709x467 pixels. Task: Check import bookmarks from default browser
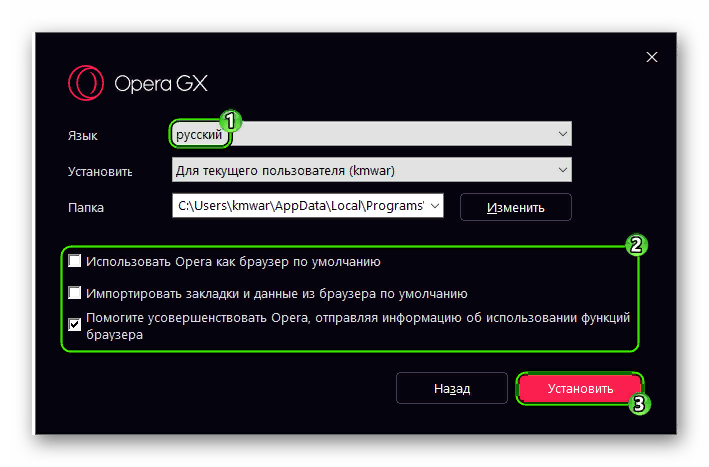coord(75,293)
